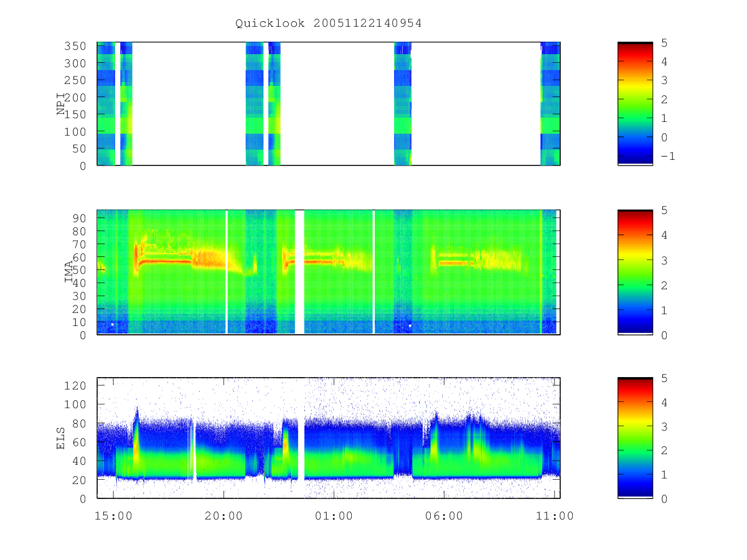The width and height of the screenshot is (747, 560).
Task: Click the 11:00 time tick label
Action: coord(555,516)
